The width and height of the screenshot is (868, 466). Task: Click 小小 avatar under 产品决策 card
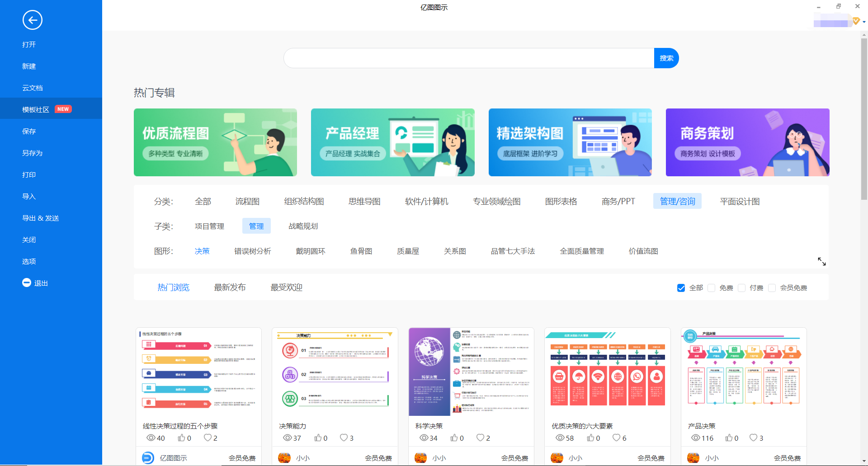point(693,458)
